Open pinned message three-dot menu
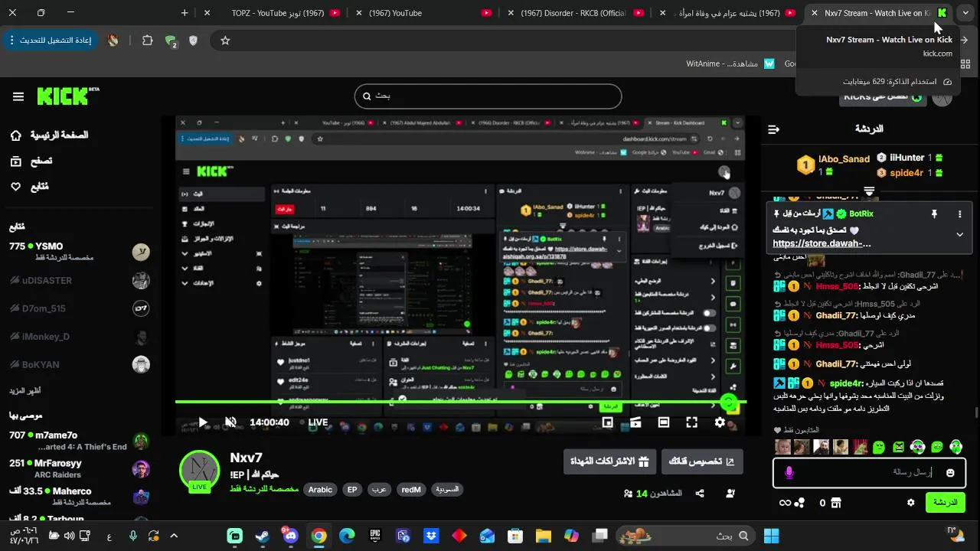The height and width of the screenshot is (551, 980). [x=960, y=214]
